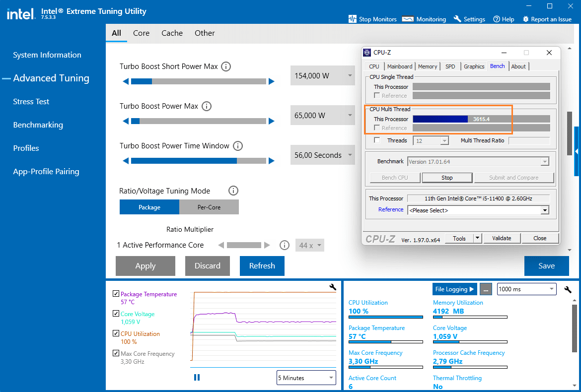Start File Logging play button
This screenshot has width=581, height=392.
coord(455,289)
